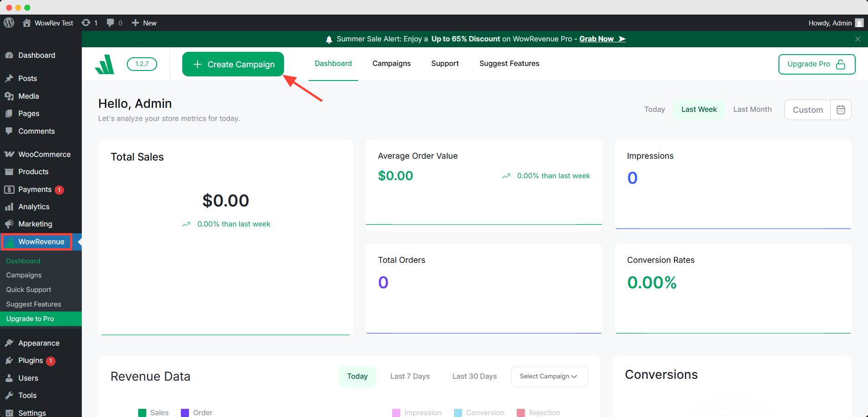Image resolution: width=868 pixels, height=417 pixels.
Task: Click the WordPress logo icon
Action: (9, 23)
